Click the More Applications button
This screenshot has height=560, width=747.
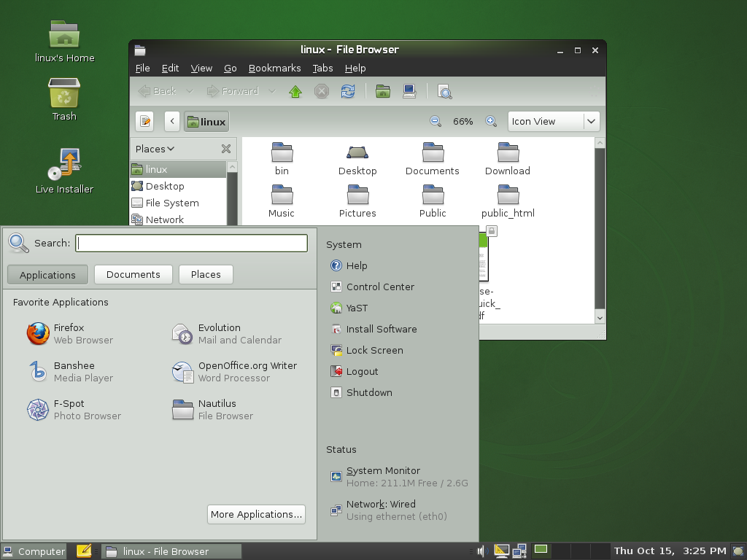pyautogui.click(x=256, y=514)
